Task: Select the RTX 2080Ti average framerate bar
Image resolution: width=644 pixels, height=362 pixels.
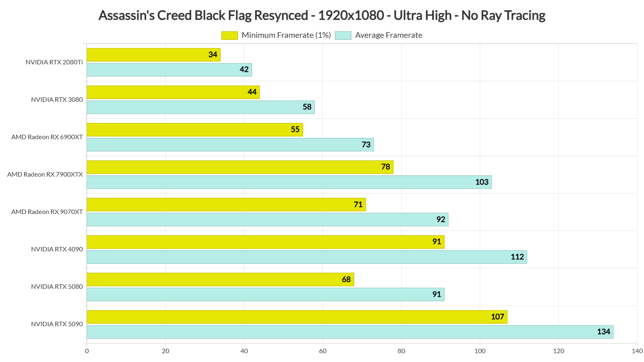Action: [x=169, y=70]
